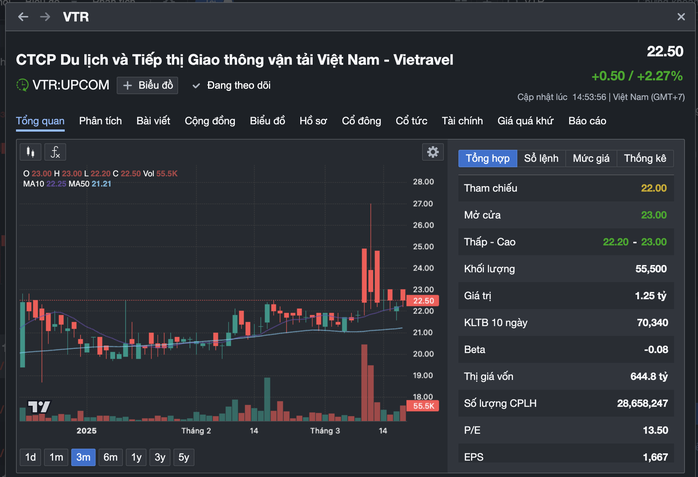Open the Tài chính tab
698x477 pixels.
click(462, 121)
